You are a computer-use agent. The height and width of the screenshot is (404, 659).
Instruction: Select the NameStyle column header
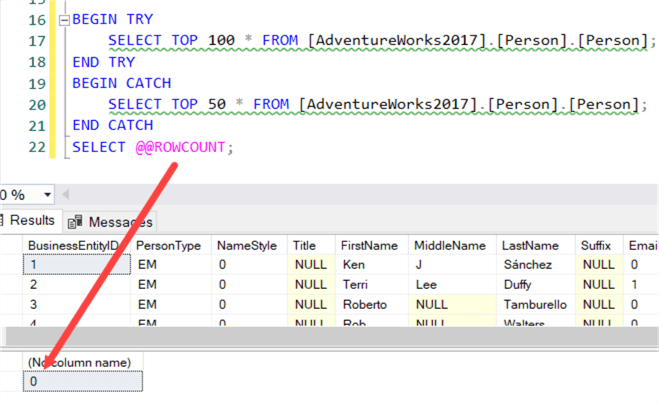[249, 246]
